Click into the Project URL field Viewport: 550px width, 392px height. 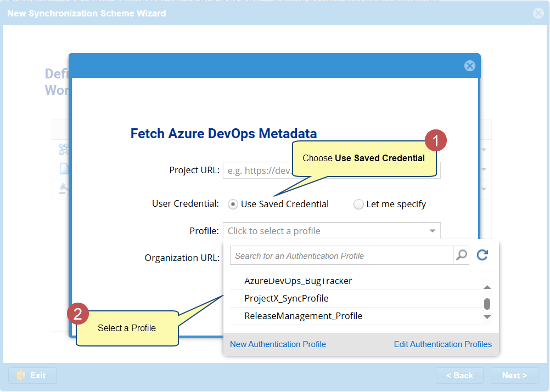coord(255,171)
